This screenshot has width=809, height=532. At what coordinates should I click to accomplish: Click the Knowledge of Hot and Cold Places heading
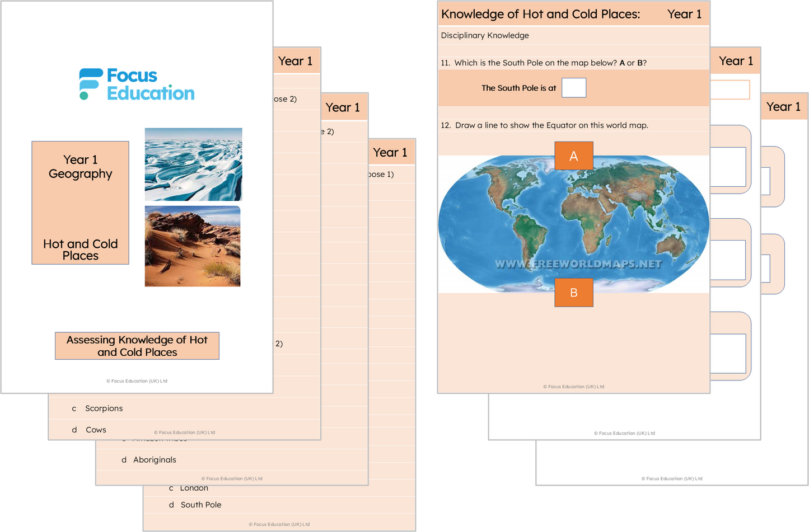pyautogui.click(x=540, y=15)
